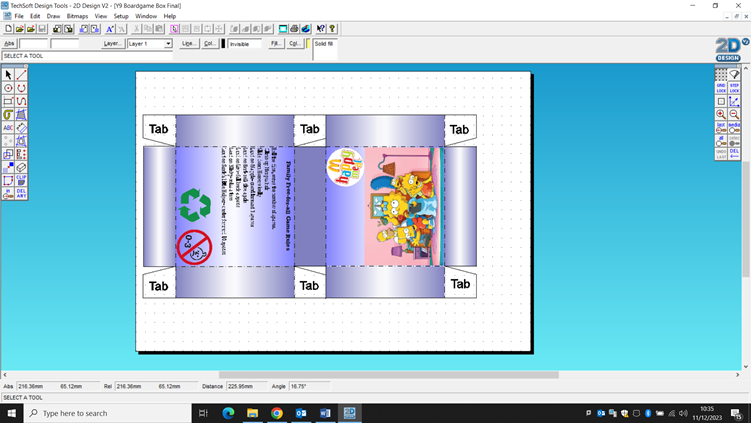Click the Fill... button
Viewport: 751px width, 423px height.
click(275, 43)
